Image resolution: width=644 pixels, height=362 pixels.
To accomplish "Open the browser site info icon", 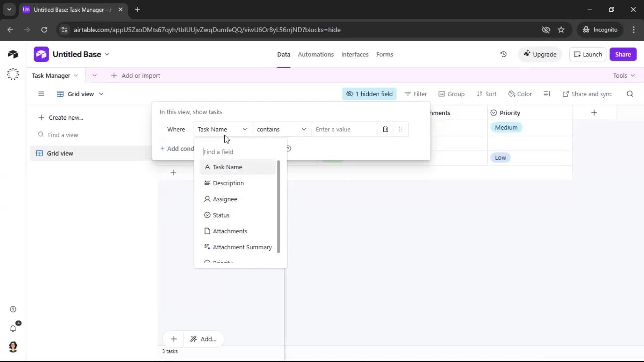I will pos(64,30).
